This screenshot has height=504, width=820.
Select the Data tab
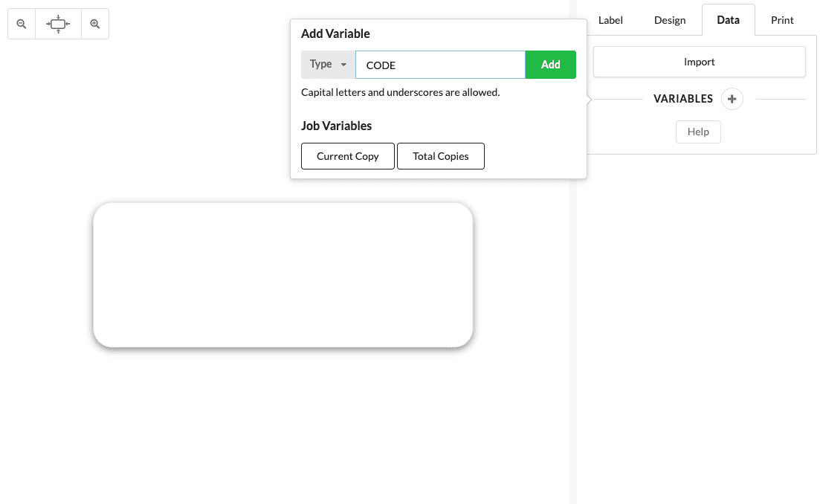pyautogui.click(x=728, y=20)
